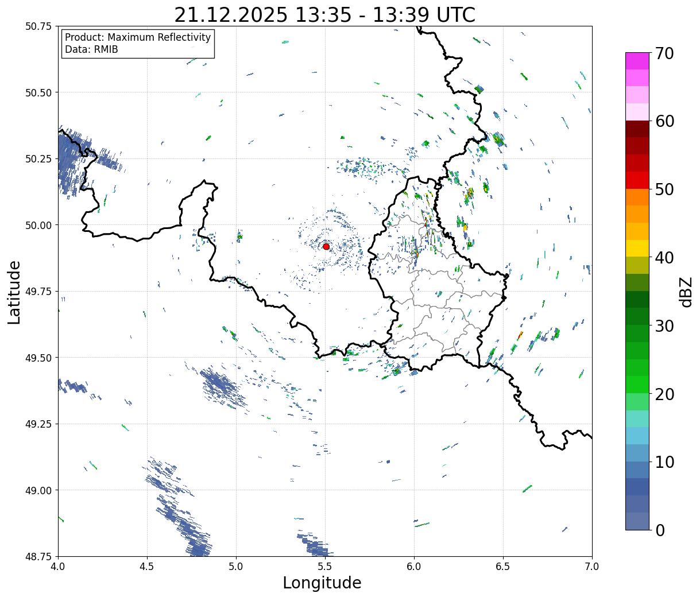Click latitude tick label 49.00
The height and width of the screenshot is (597, 700).
pyautogui.click(x=38, y=490)
